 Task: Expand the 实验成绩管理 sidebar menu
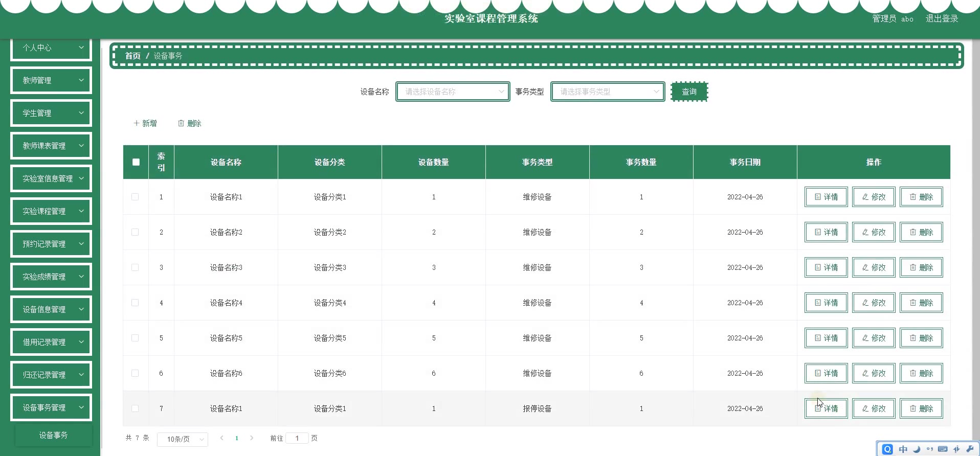51,277
